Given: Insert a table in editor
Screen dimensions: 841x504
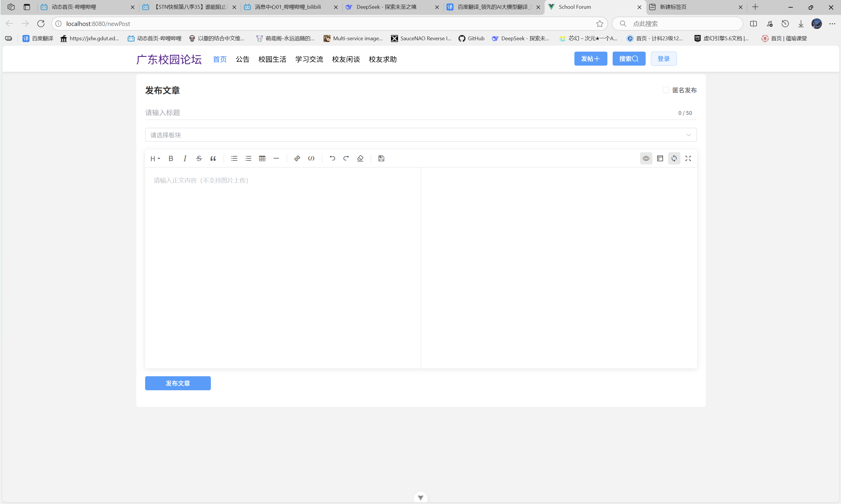Looking at the screenshot, I should (262, 158).
